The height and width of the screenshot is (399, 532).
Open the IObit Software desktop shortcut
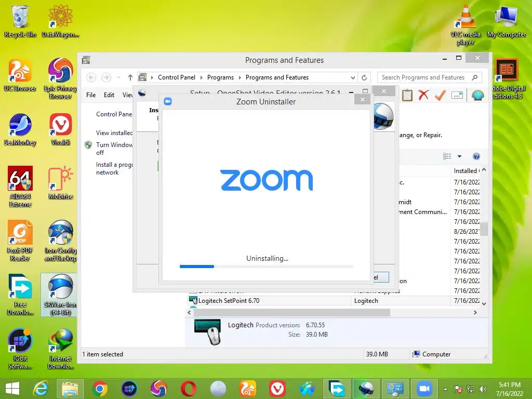[x=20, y=349]
